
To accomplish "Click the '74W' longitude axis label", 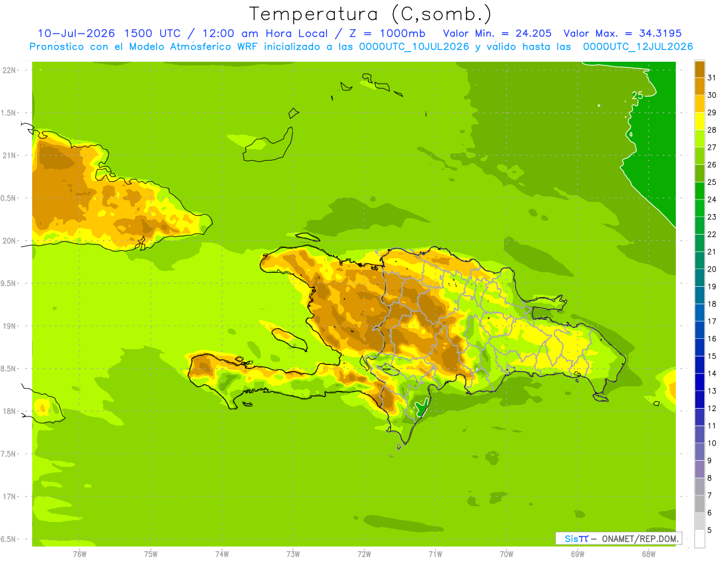I will tap(221, 554).
